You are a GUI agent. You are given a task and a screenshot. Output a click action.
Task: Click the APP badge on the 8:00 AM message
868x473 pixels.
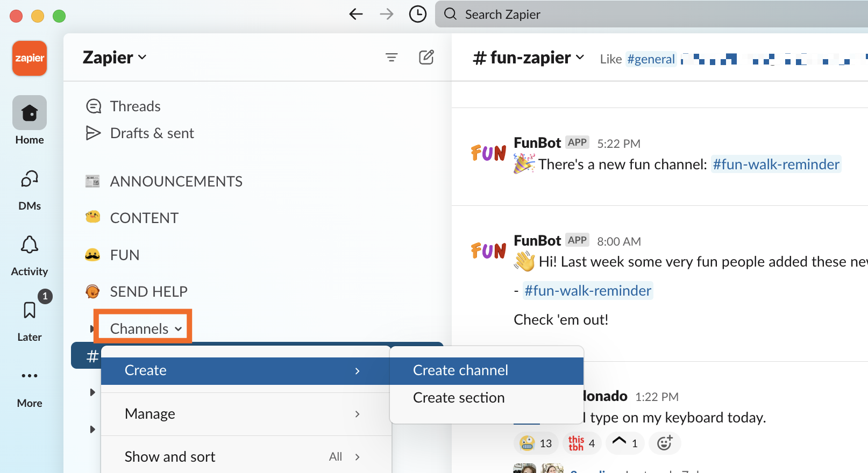coord(577,240)
